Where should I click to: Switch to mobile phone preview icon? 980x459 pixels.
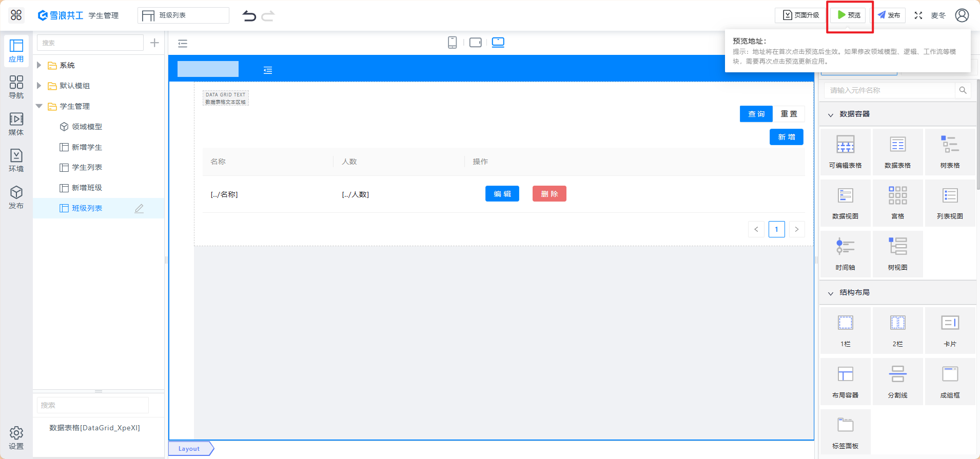pos(452,43)
